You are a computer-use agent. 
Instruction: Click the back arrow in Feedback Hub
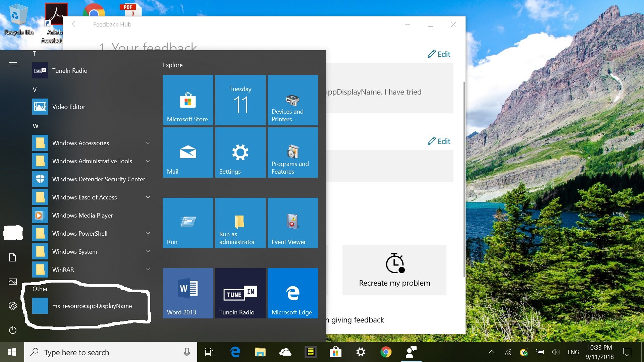pos(75,24)
